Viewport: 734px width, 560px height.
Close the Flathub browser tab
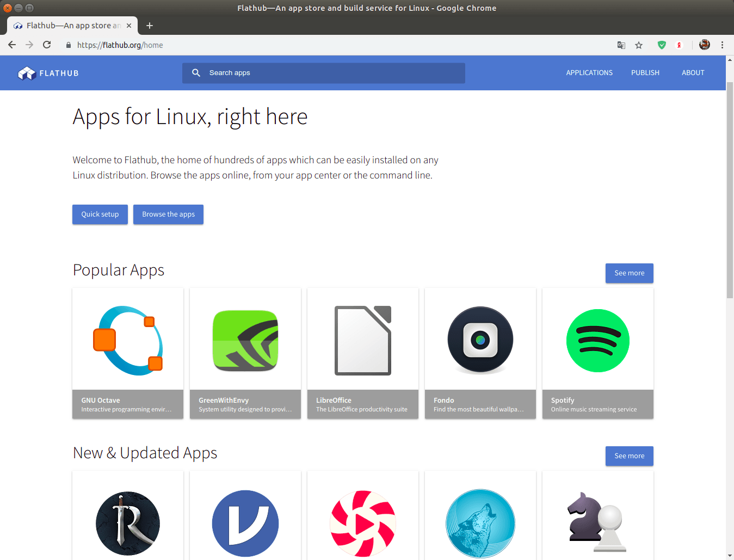(129, 26)
